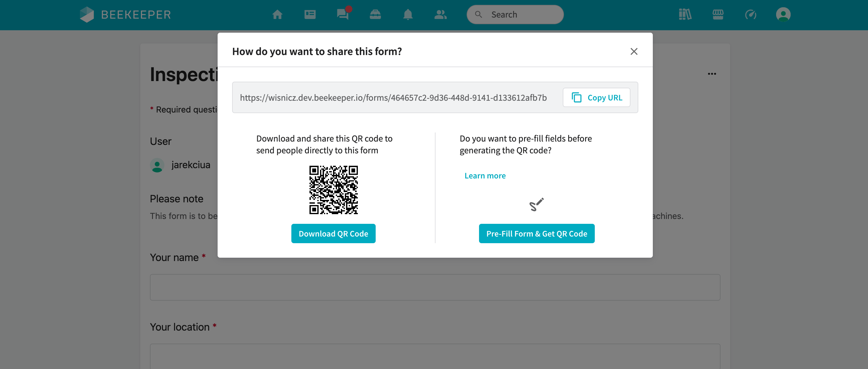Close the share form dialog
Image resolution: width=868 pixels, height=369 pixels.
coord(634,51)
